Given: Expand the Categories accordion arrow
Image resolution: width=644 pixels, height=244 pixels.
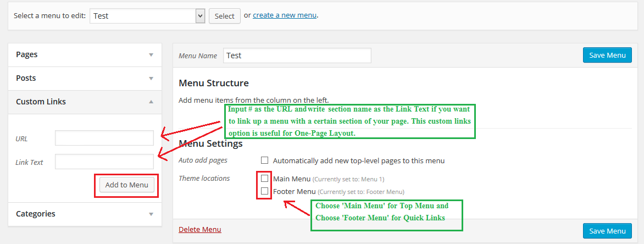Looking at the screenshot, I should tap(151, 214).
